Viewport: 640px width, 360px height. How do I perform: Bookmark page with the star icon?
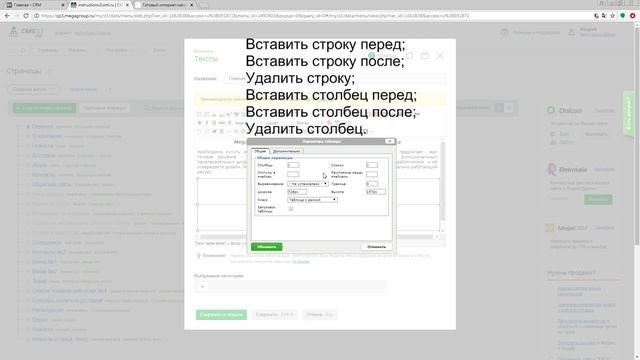613,16
